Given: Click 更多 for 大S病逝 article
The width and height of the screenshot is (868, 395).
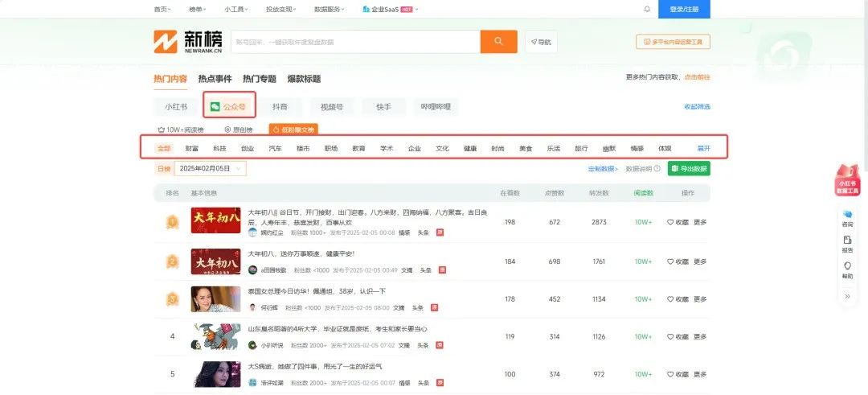Looking at the screenshot, I should point(700,375).
